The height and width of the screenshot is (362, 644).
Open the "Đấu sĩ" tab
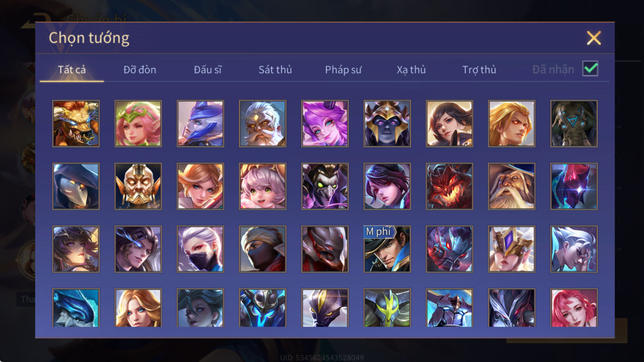pyautogui.click(x=208, y=70)
